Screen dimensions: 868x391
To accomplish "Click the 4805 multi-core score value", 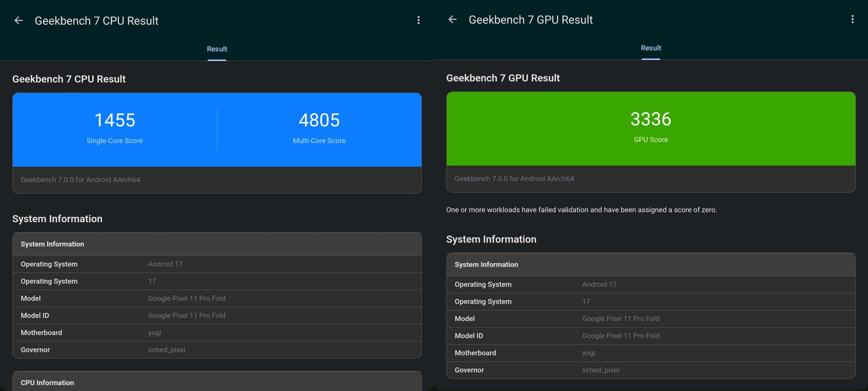I will (x=319, y=120).
